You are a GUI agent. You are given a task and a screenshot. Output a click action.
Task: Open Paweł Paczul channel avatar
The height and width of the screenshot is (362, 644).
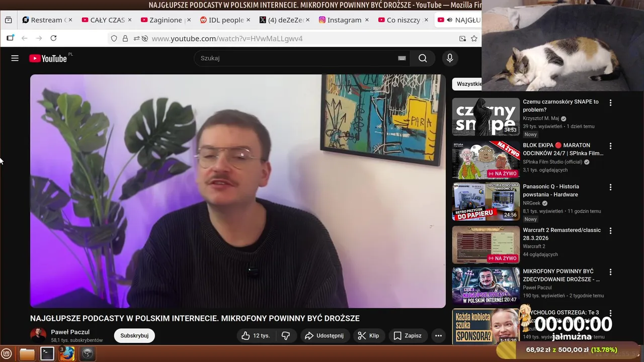coord(38,336)
